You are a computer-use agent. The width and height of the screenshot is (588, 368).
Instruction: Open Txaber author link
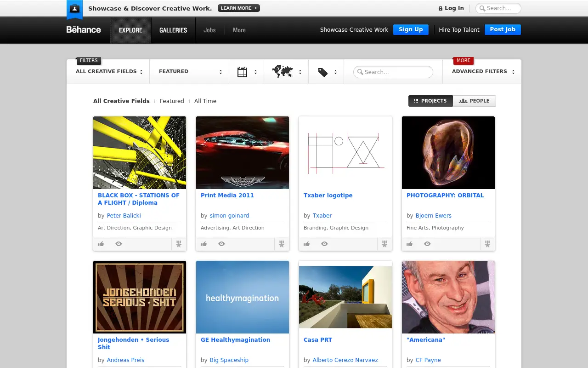point(322,216)
